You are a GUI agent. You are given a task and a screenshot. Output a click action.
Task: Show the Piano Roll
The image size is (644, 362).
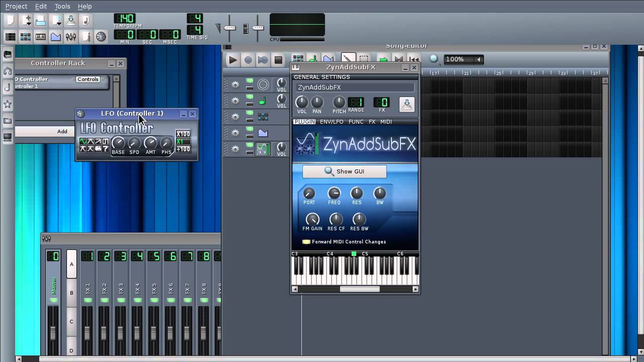click(x=41, y=37)
